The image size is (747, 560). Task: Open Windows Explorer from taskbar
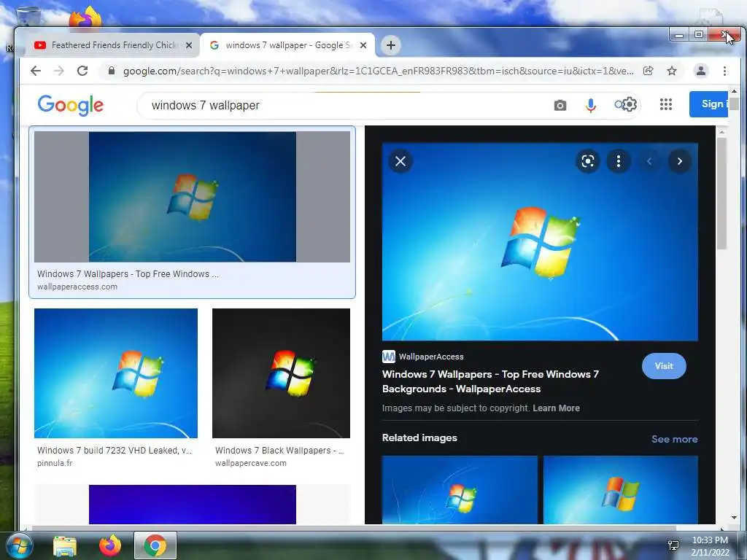[x=65, y=545]
